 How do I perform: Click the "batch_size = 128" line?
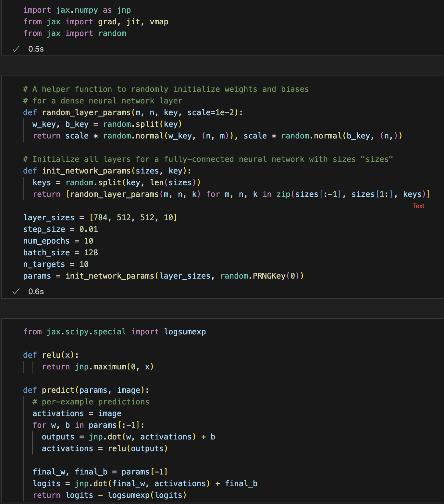tap(60, 253)
